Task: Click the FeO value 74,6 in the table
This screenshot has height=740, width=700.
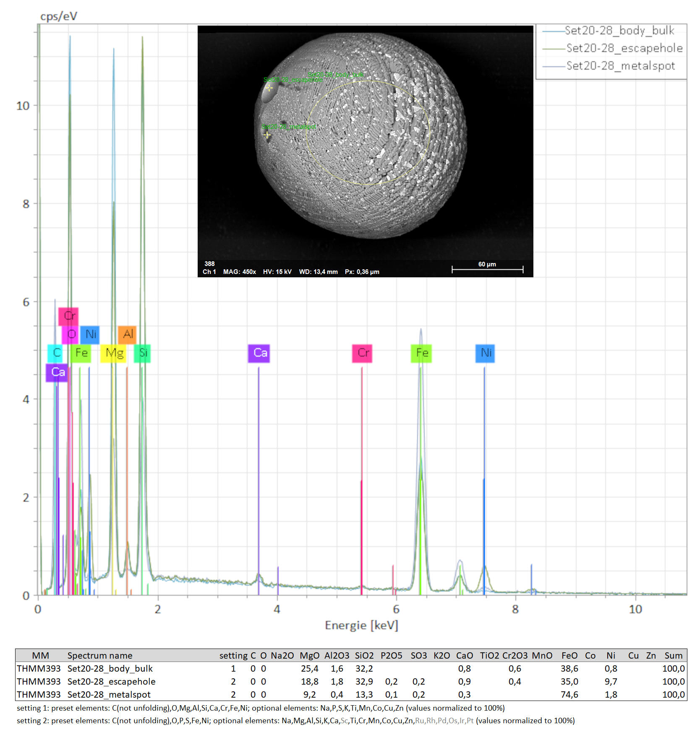Action: tap(569, 695)
